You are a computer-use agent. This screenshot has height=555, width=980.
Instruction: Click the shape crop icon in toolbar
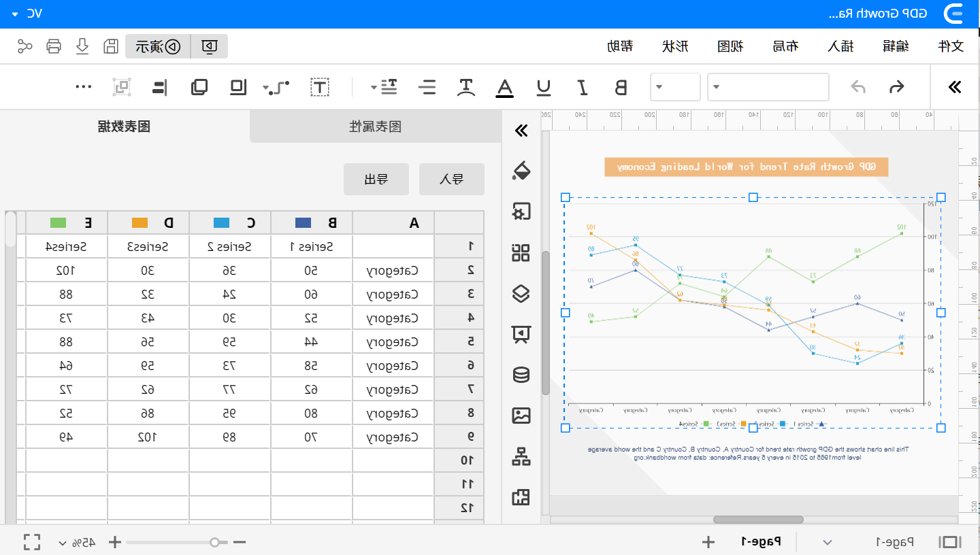(239, 87)
